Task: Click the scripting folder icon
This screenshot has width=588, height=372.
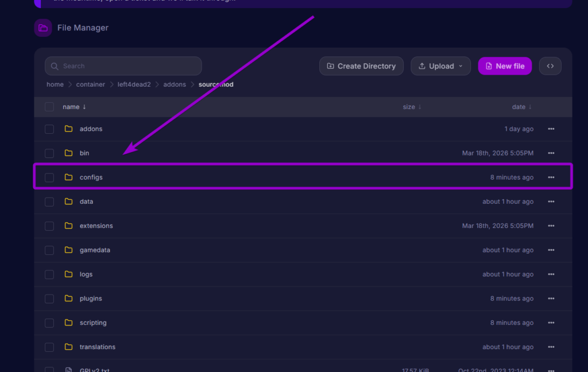Action: 69,323
